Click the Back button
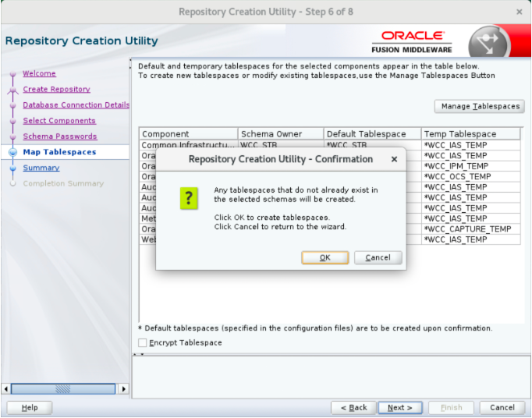 coord(353,408)
